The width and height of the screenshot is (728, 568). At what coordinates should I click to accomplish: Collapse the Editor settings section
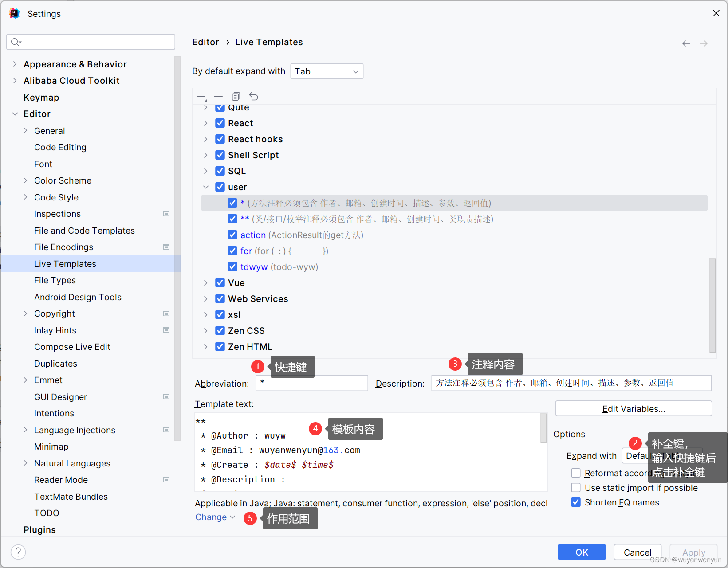click(15, 114)
